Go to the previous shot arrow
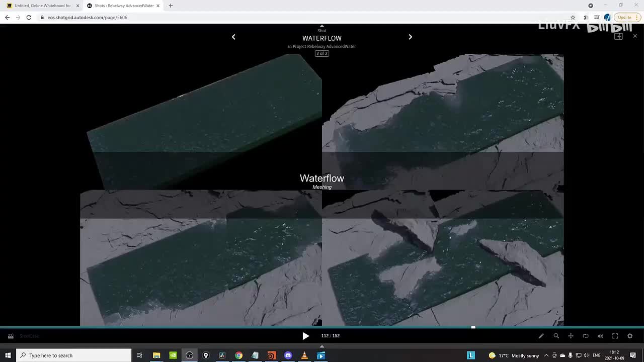644x362 pixels. tap(233, 37)
